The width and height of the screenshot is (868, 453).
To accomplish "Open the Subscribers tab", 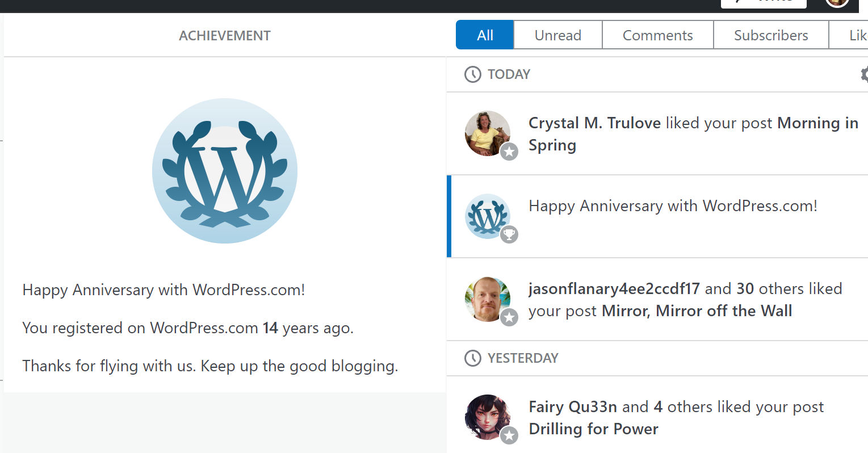I will coord(770,35).
